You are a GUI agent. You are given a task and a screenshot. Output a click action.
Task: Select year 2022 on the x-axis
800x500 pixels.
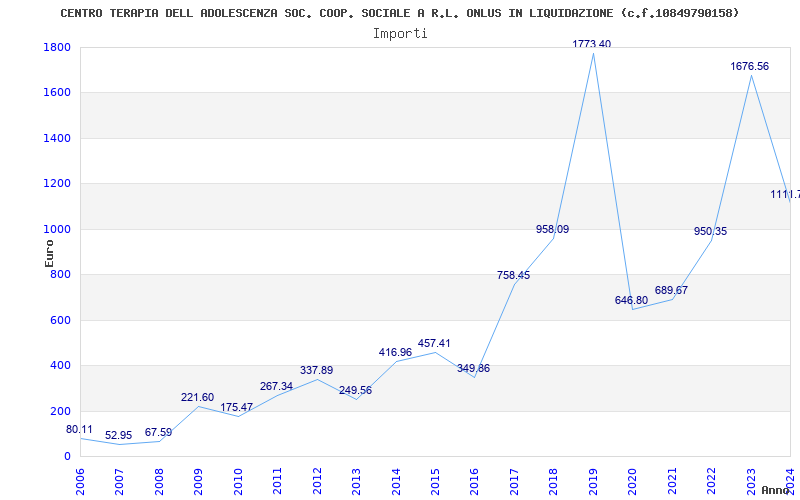click(x=711, y=481)
